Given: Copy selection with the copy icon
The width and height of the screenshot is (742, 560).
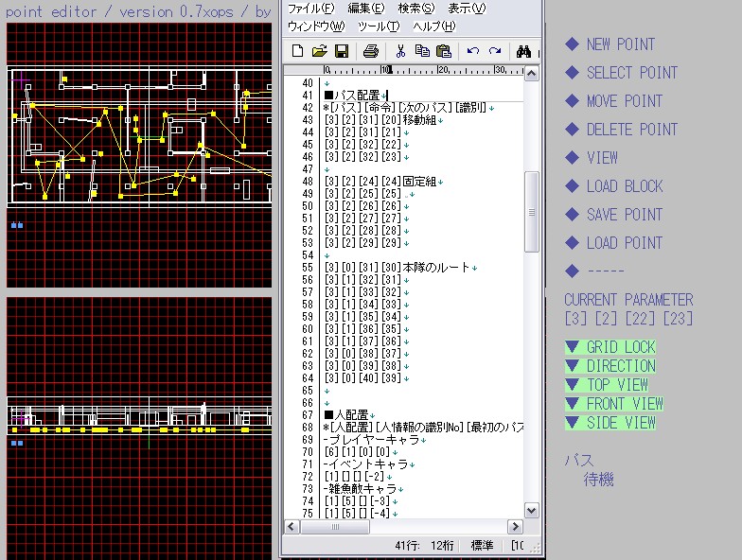Looking at the screenshot, I should click(x=422, y=51).
